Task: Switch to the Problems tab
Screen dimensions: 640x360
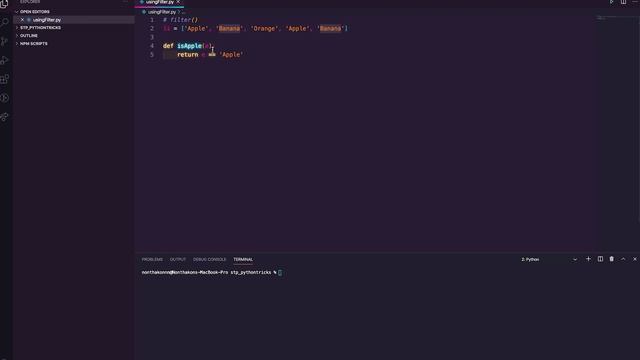Action: click(x=152, y=259)
